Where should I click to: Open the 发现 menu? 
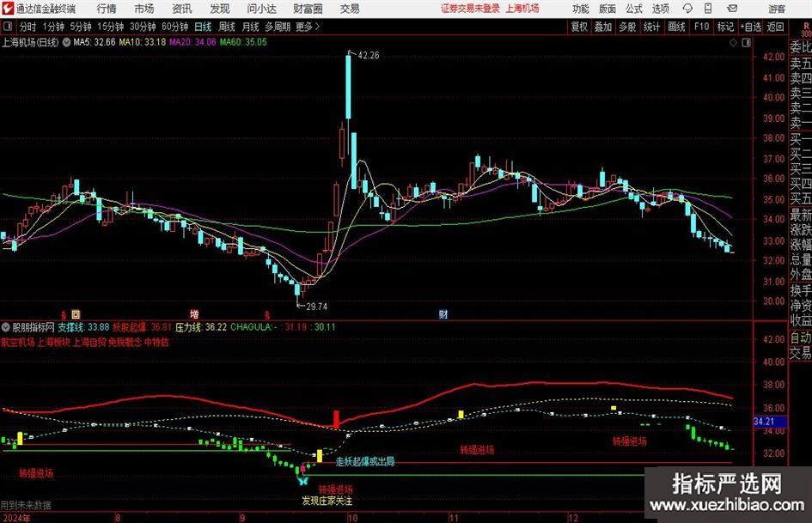tap(220, 9)
